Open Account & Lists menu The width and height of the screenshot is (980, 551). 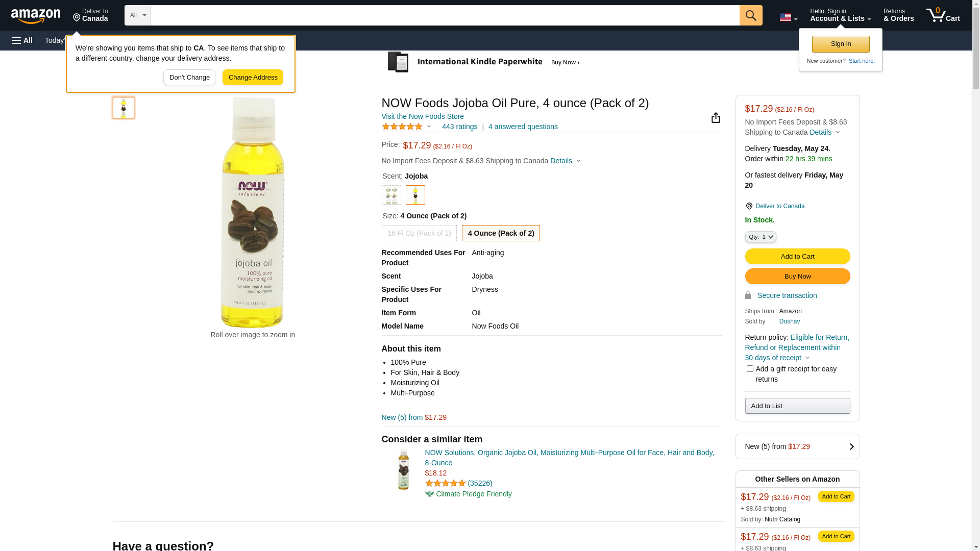click(840, 15)
